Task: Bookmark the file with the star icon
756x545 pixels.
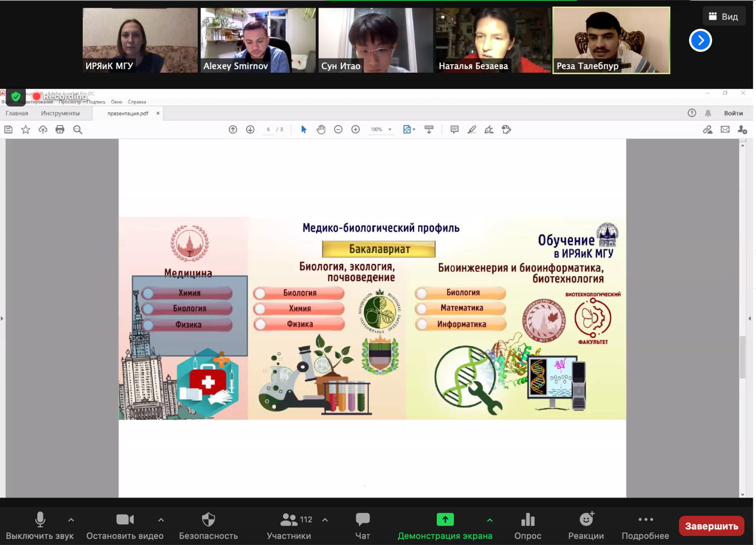Action: [x=26, y=130]
